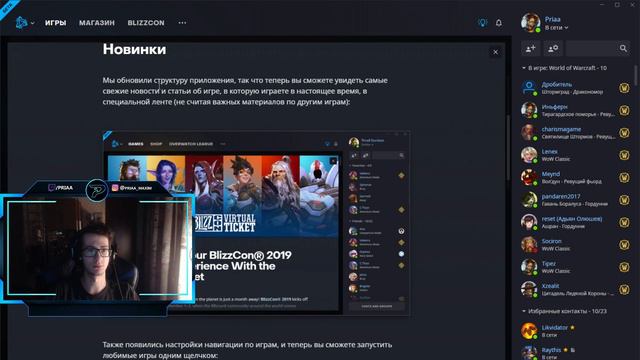Click the WoW icon beside Xzealit

pyautogui.click(x=624, y=290)
